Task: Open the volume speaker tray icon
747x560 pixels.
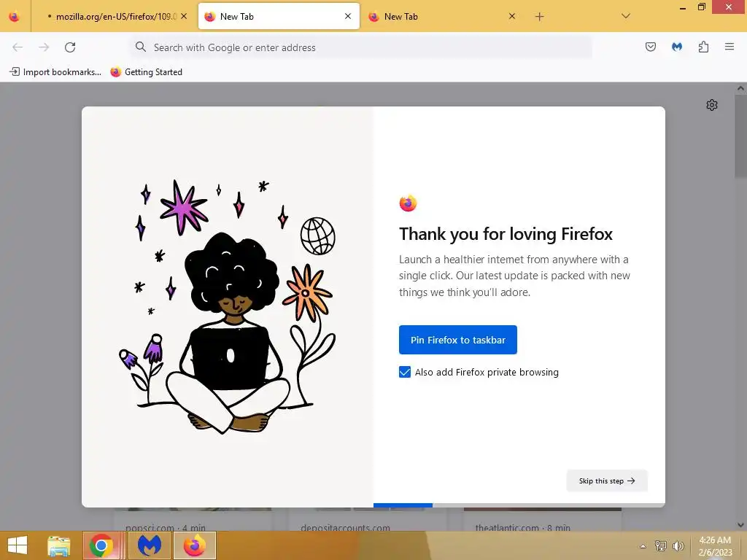Action: [x=678, y=545]
